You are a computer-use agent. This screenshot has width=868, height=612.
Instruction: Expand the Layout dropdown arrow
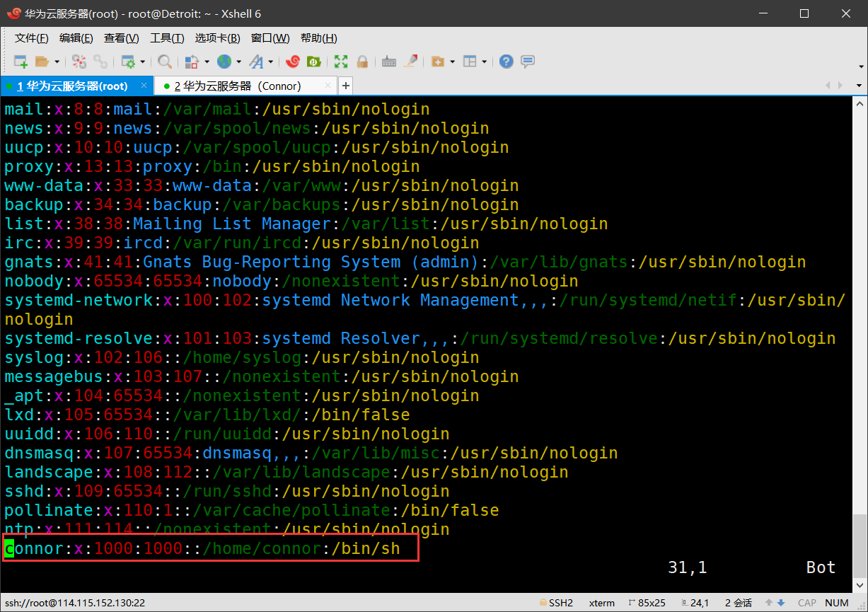(x=485, y=62)
